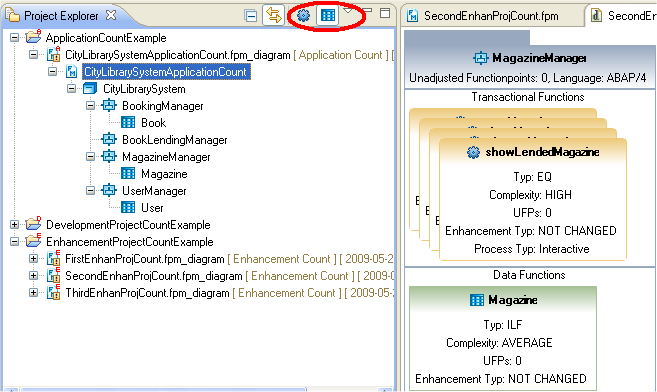Select the Magazine data function card title

click(513, 300)
